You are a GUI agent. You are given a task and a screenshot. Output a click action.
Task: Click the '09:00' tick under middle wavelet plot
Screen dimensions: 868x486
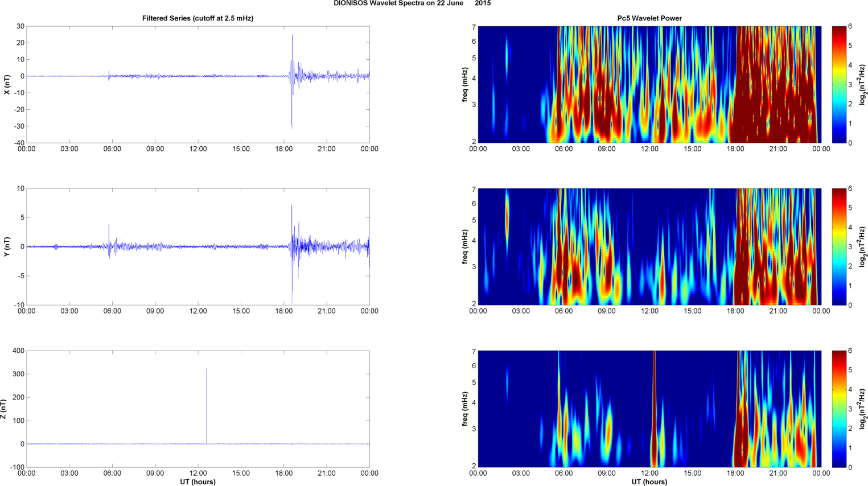pyautogui.click(x=607, y=311)
